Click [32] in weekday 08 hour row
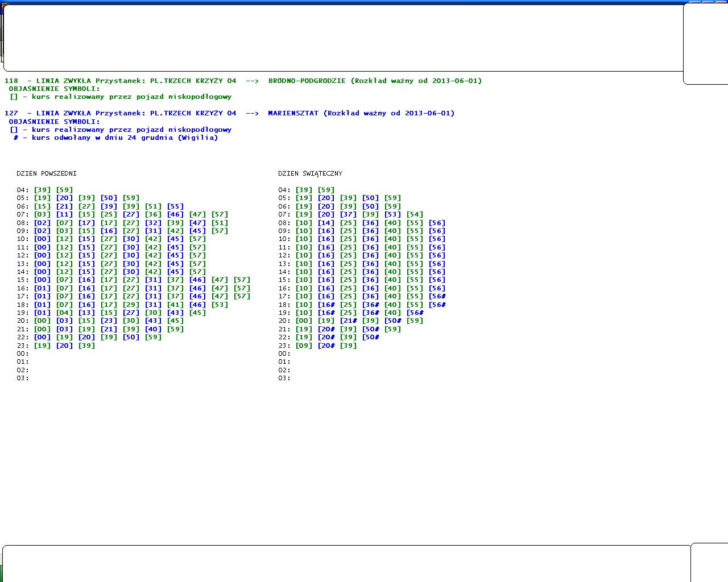 click(x=154, y=223)
